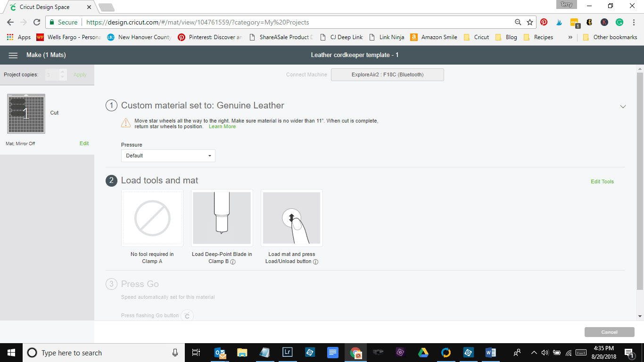Click the Edit Tools link
This screenshot has height=362, width=644.
tap(602, 181)
